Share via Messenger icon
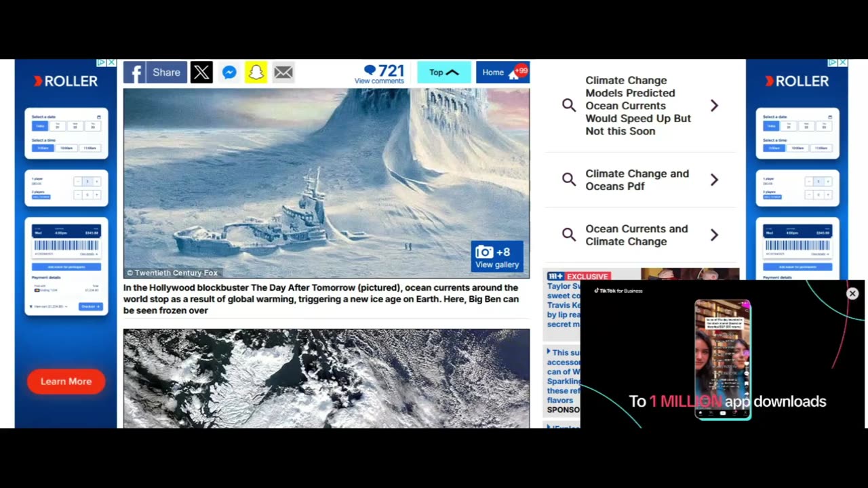This screenshot has width=868, height=488. (x=229, y=73)
